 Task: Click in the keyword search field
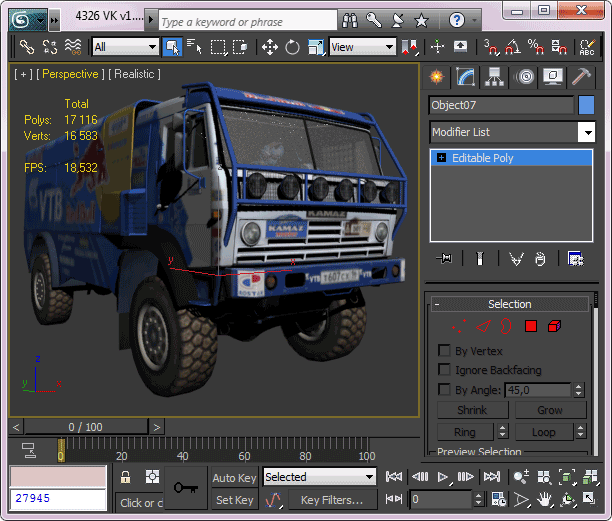click(248, 22)
